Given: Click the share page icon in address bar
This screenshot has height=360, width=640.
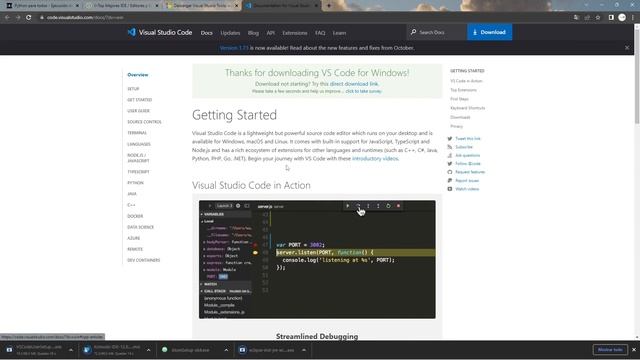Looking at the screenshot, I should (x=587, y=18).
